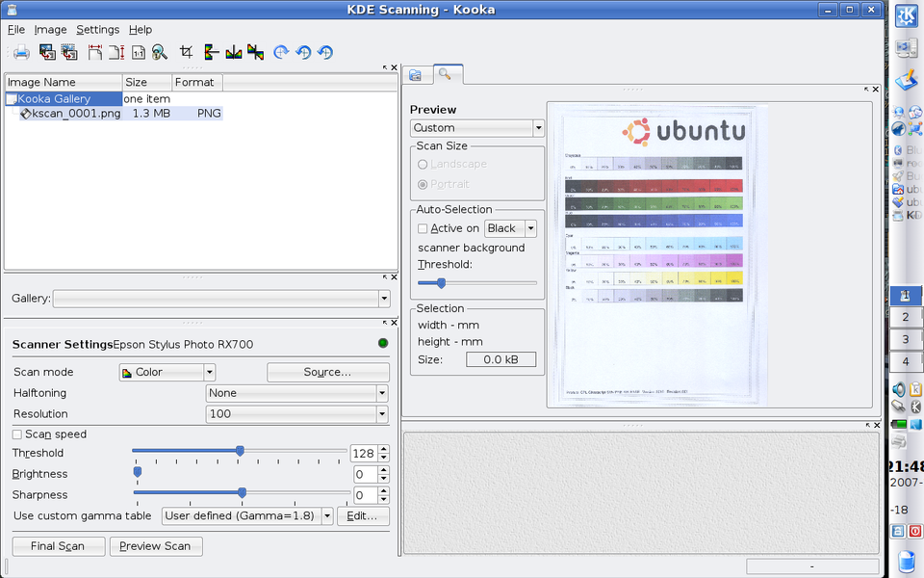This screenshot has width=924, height=578.
Task: Open the gamma table User defined dropdown
Action: pos(247,516)
